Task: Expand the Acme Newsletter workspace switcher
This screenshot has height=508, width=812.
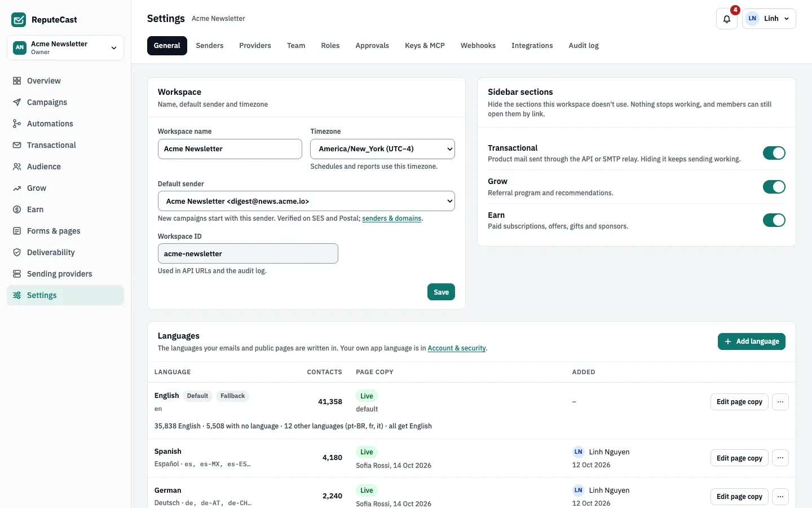Action: point(65,47)
